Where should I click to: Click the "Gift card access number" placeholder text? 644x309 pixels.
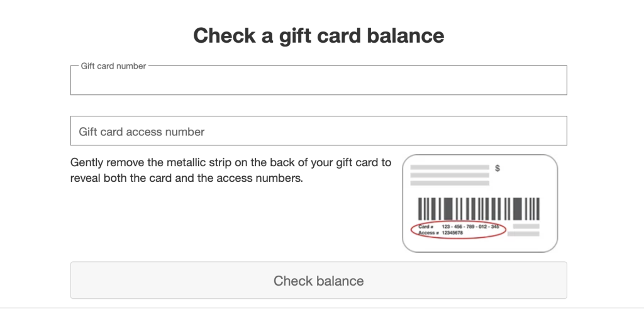coord(142,132)
